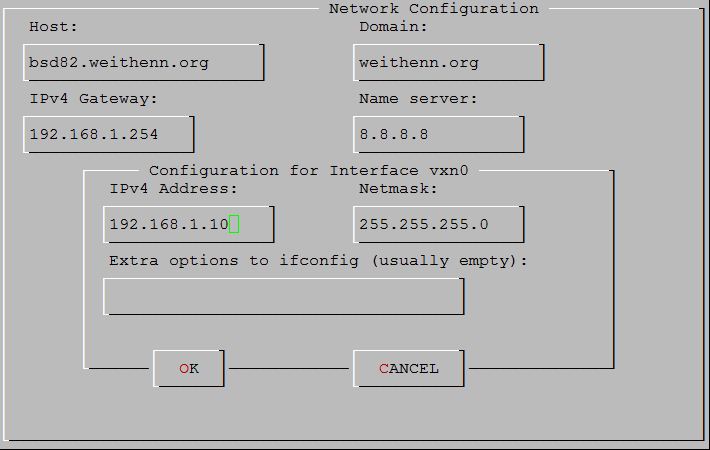Click the "Name server:" label

click(x=418, y=99)
